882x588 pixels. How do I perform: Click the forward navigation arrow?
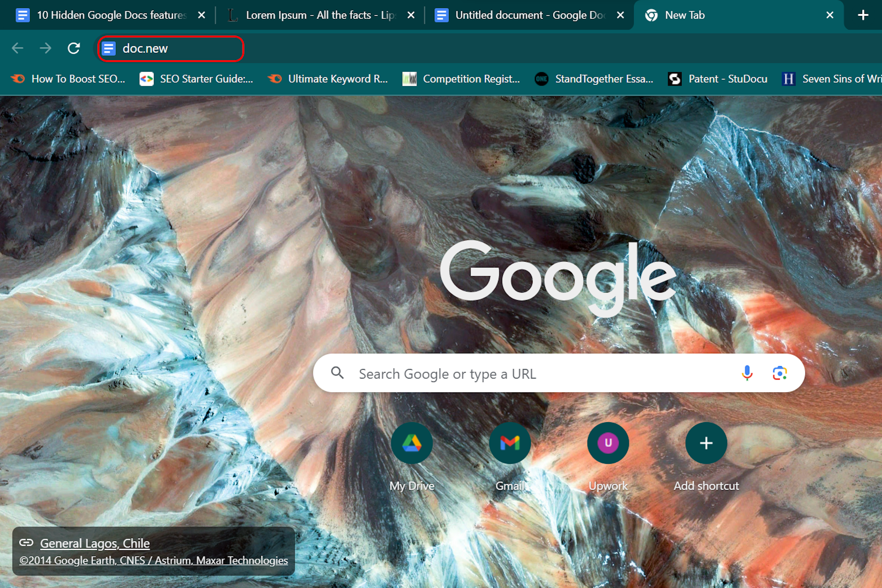[x=45, y=48]
